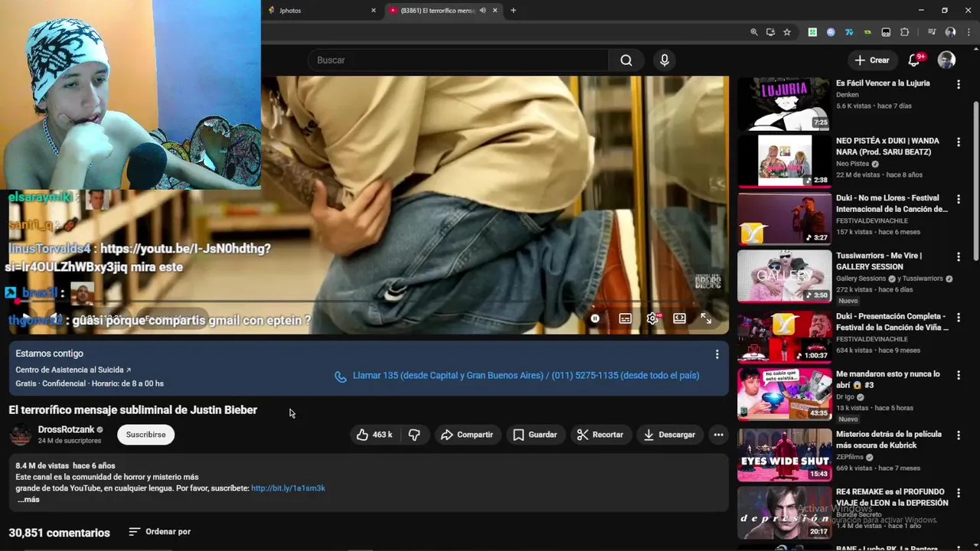Open the Crear menu

coord(872,60)
